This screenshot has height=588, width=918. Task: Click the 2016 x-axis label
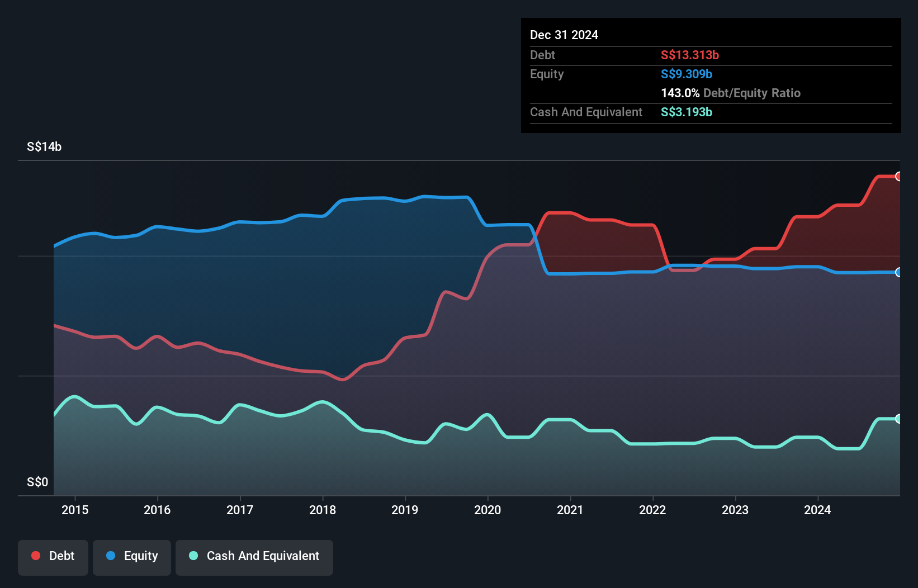[157, 510]
